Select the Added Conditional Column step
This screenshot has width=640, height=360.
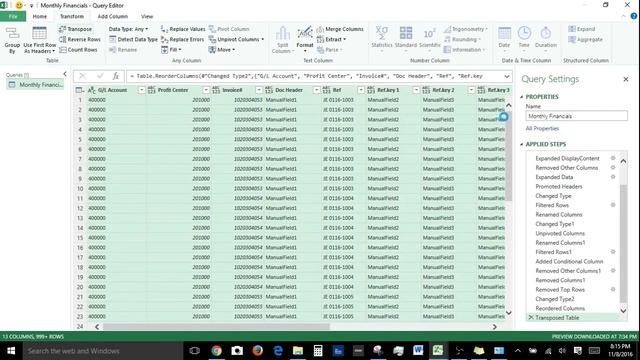click(x=569, y=262)
